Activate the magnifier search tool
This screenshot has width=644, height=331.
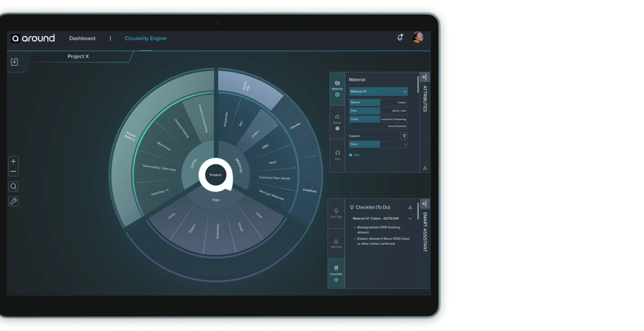[13, 186]
